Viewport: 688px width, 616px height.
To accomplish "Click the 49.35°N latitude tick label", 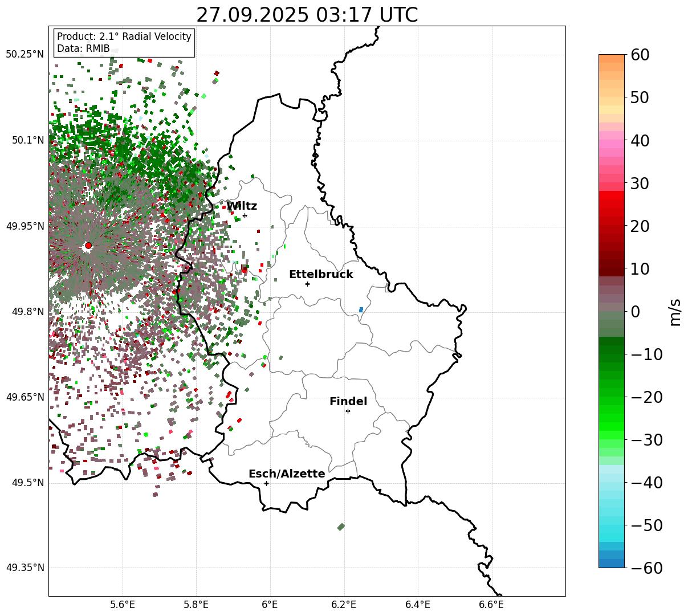I will (x=25, y=568).
